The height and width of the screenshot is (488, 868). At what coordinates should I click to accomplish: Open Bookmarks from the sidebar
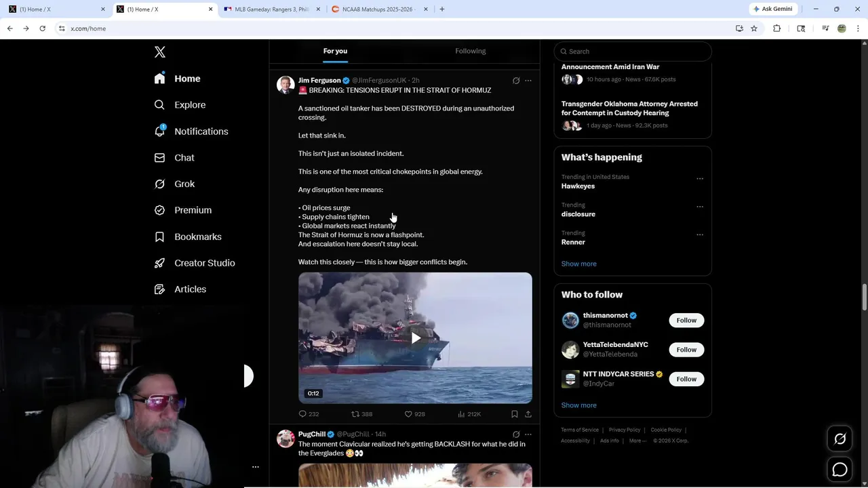(188, 237)
